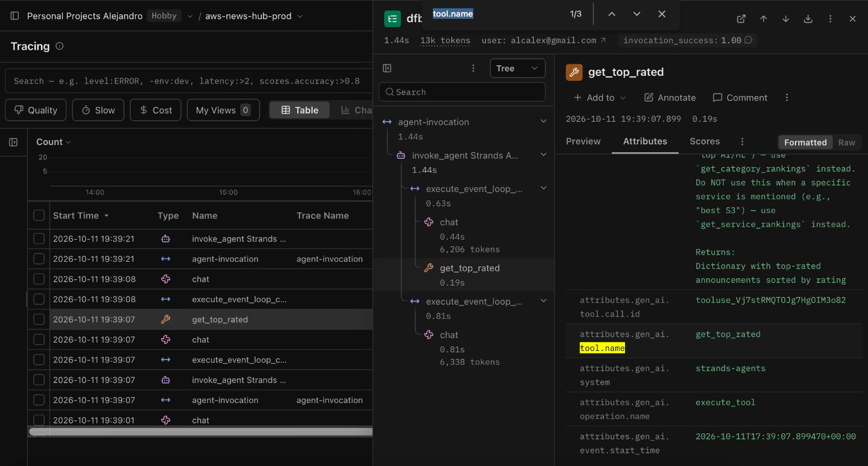Image resolution: width=868 pixels, height=466 pixels.
Task: Open external link next to user email
Action: (603, 40)
